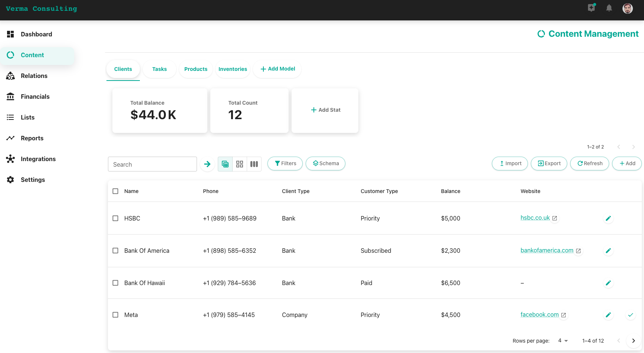Open the hsbc.co.uk website link
The height and width of the screenshot is (353, 644).
[x=536, y=218]
